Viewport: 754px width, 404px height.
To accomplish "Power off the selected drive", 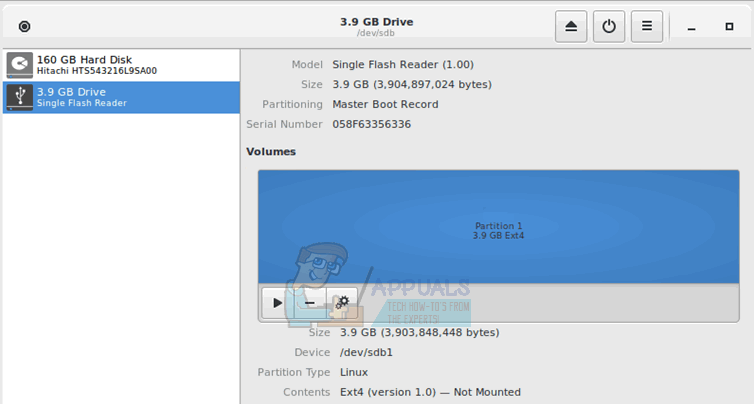I will coord(609,26).
